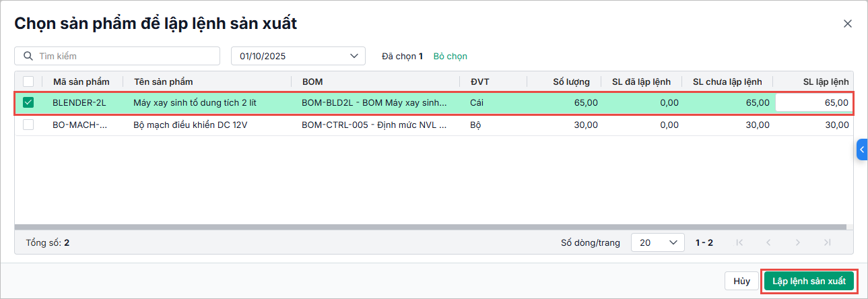Open the rows-per-page dropdown
The width and height of the screenshot is (868, 299).
pyautogui.click(x=657, y=242)
